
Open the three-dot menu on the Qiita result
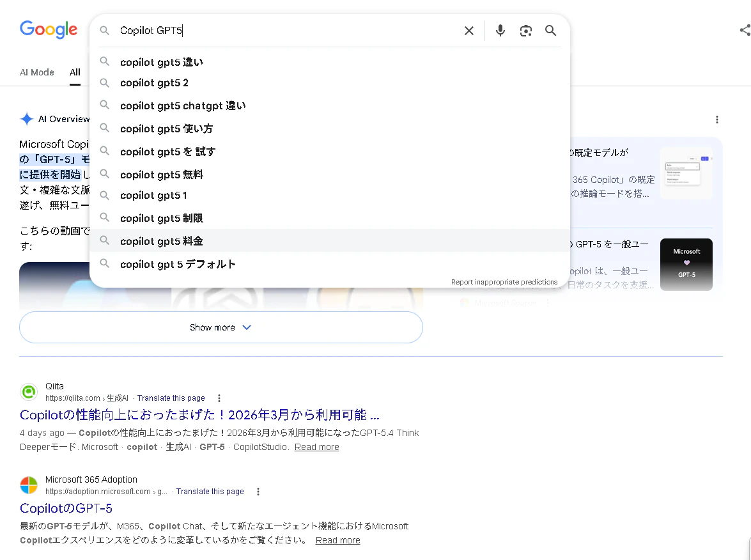[x=219, y=398]
